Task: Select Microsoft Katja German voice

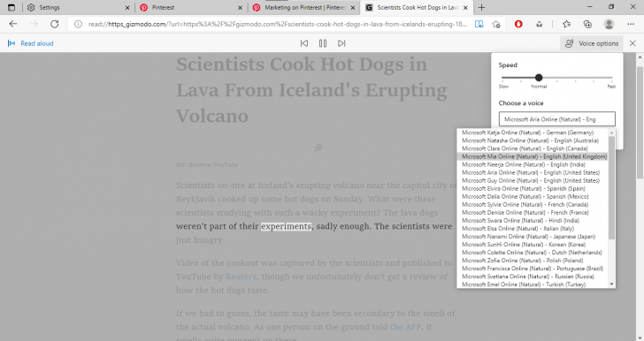Action: pyautogui.click(x=533, y=133)
